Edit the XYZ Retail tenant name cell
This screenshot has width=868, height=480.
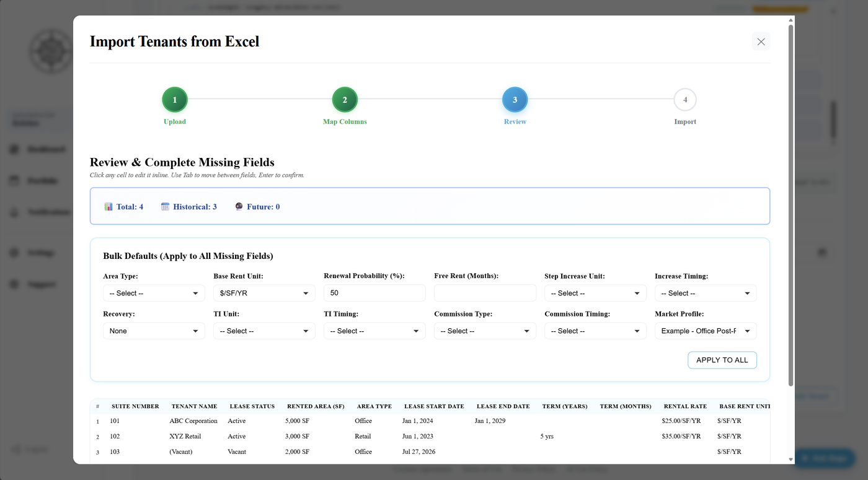coord(185,436)
